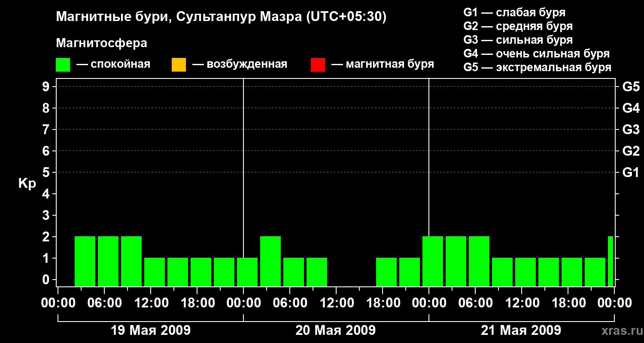644x343 pixels.
Task: Click the '06:00' time label for 20 Мая
Action: [289, 303]
